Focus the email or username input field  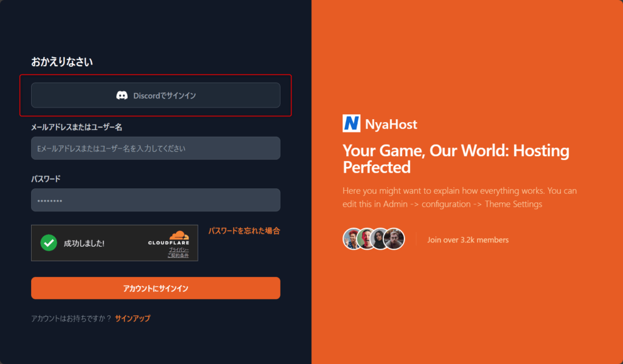pos(156,148)
